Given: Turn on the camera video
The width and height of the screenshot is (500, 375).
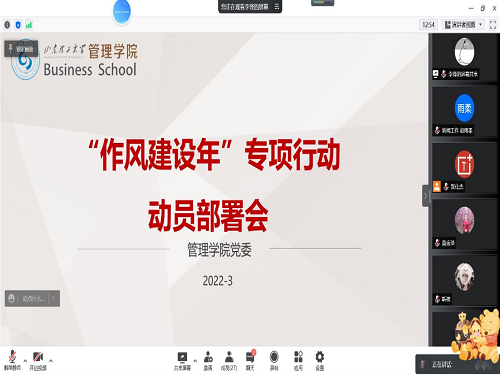Looking at the screenshot, I should pos(38,360).
